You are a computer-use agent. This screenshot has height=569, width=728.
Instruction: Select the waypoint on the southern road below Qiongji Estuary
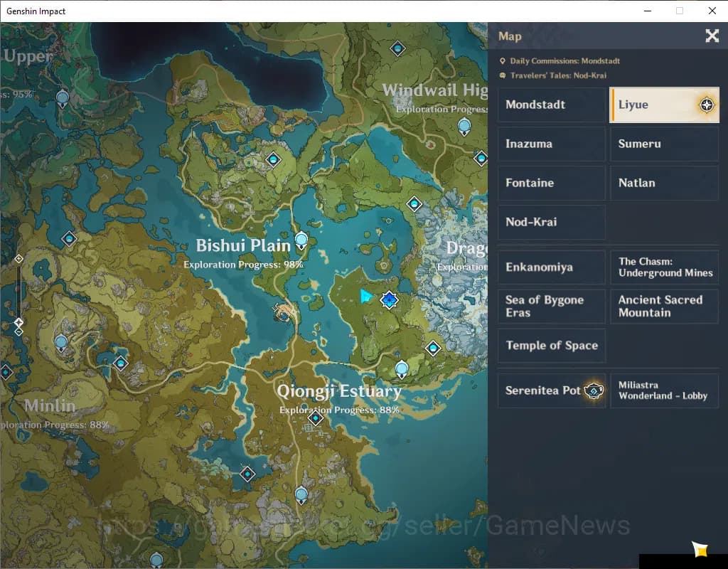tap(301, 496)
